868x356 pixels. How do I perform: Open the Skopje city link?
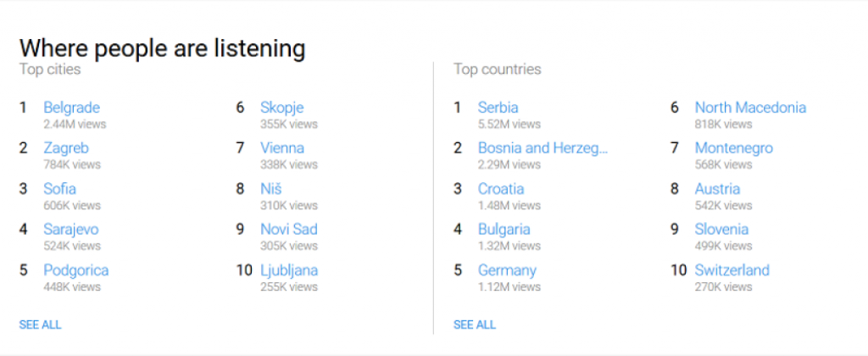click(281, 108)
